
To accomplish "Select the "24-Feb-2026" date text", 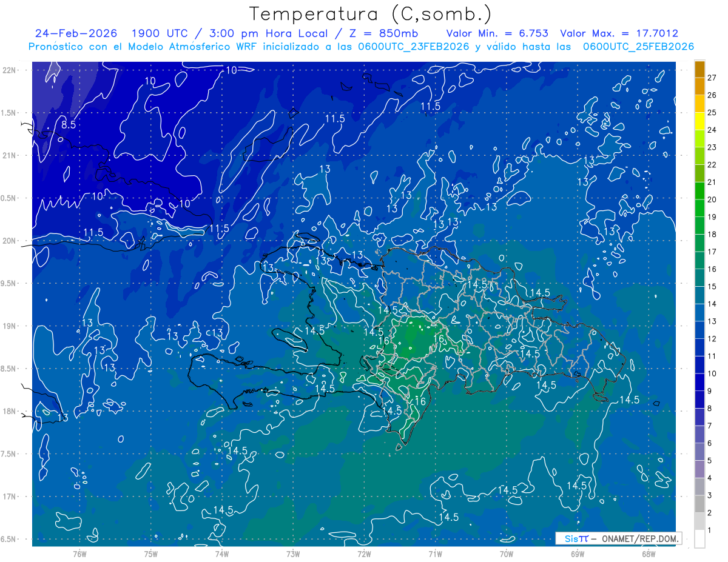I will pos(77,33).
